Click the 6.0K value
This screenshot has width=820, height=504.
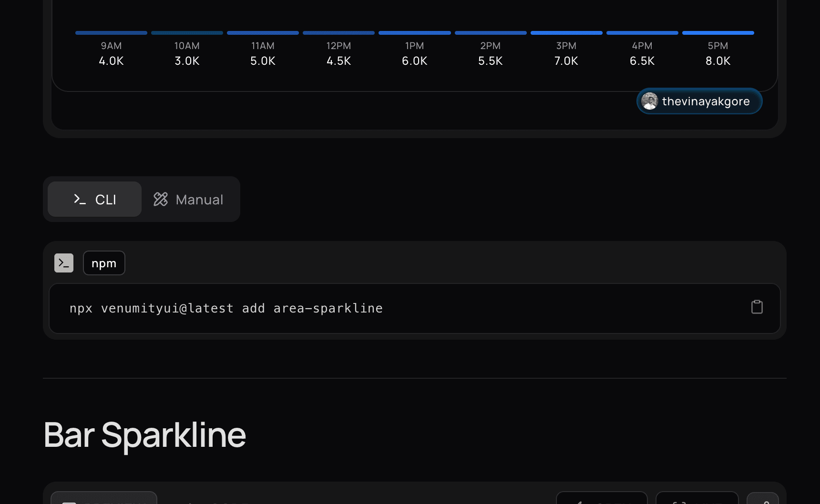[x=415, y=61]
